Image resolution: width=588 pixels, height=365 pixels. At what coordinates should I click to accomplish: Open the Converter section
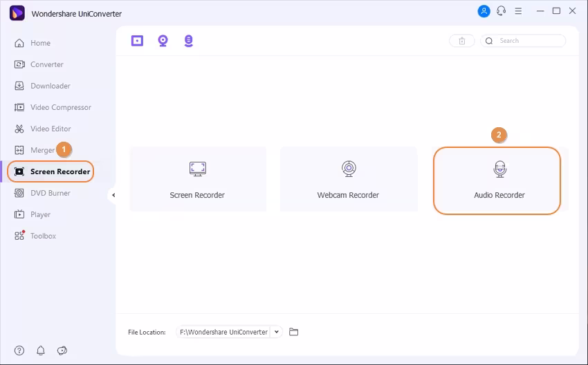(39, 64)
